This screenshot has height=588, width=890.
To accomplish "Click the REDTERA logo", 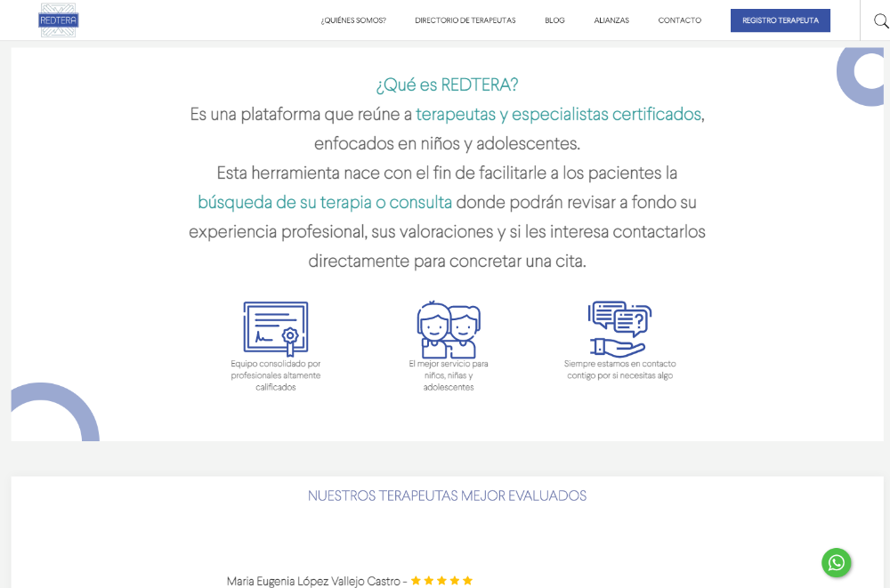I will coord(59,20).
